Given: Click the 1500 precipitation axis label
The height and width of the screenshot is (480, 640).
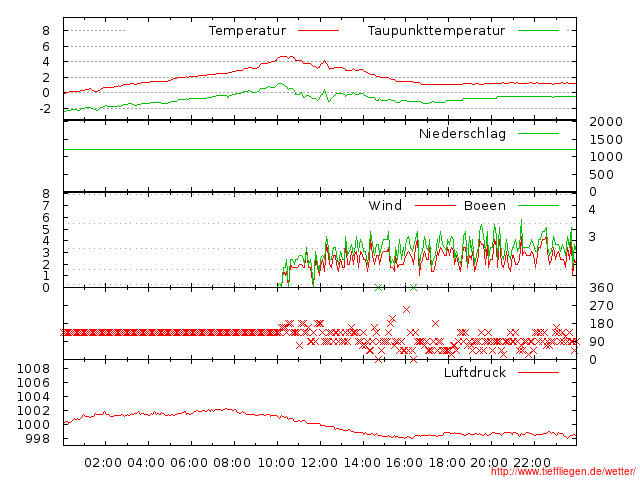Looking at the screenshot, I should [606, 140].
